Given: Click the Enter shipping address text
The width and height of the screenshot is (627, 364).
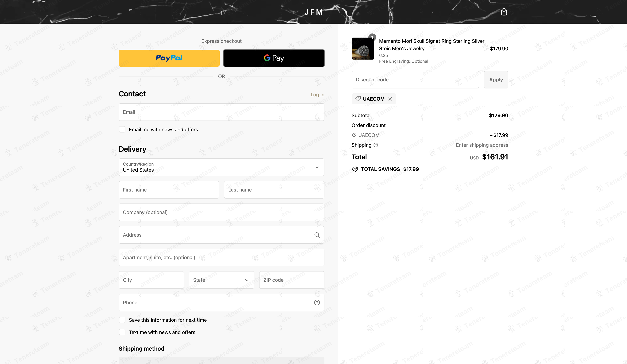Looking at the screenshot, I should click(482, 145).
